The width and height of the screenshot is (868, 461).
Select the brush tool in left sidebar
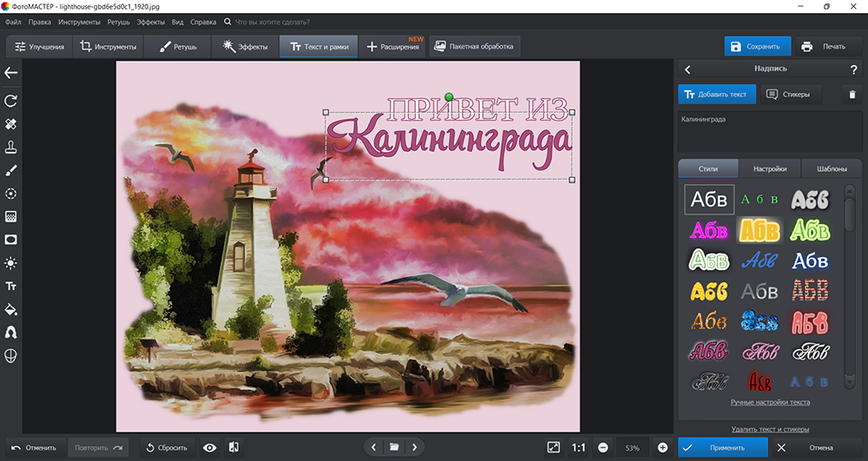click(x=11, y=170)
